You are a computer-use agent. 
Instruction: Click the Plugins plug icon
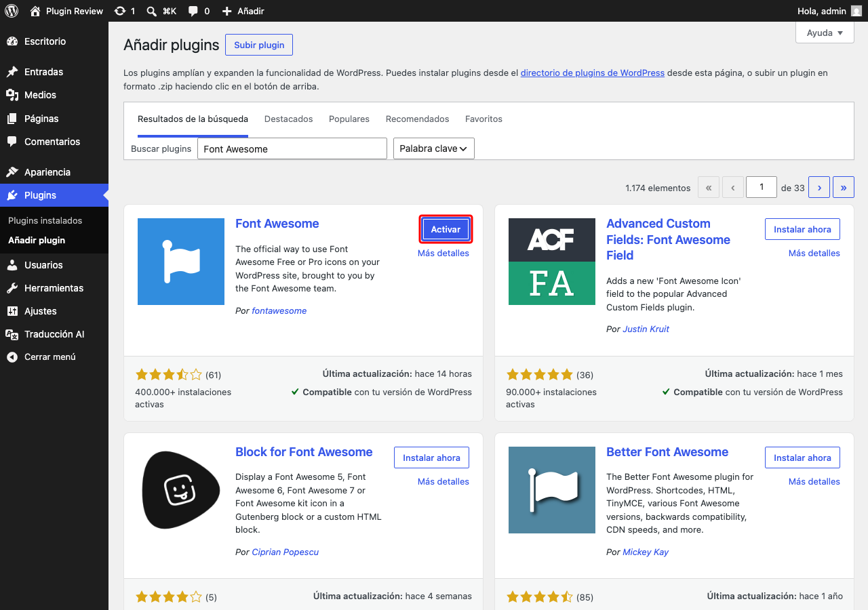12,195
